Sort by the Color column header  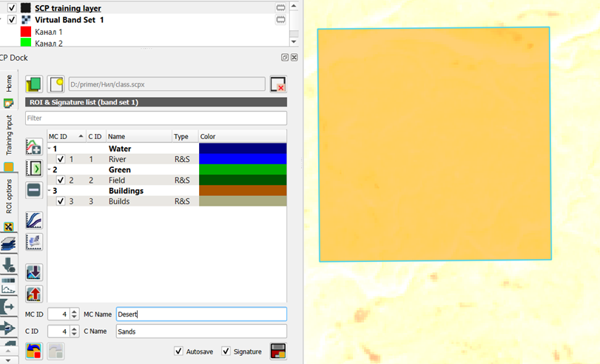pos(243,136)
